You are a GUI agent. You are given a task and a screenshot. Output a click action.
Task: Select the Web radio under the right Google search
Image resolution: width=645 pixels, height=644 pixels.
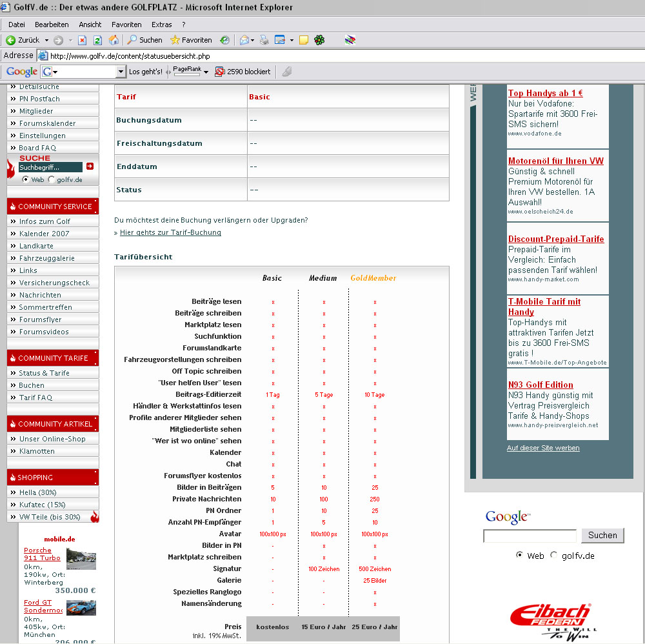(x=519, y=555)
